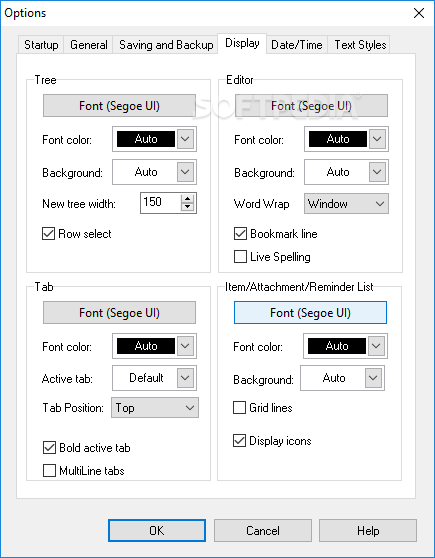
Task: Expand the Editor Background color dropdown
Action: pyautogui.click(x=377, y=172)
